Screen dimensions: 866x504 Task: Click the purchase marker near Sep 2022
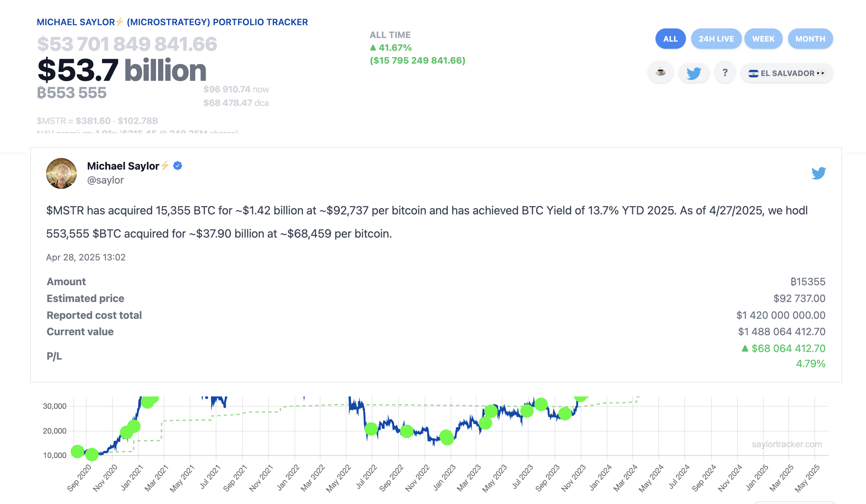407,431
